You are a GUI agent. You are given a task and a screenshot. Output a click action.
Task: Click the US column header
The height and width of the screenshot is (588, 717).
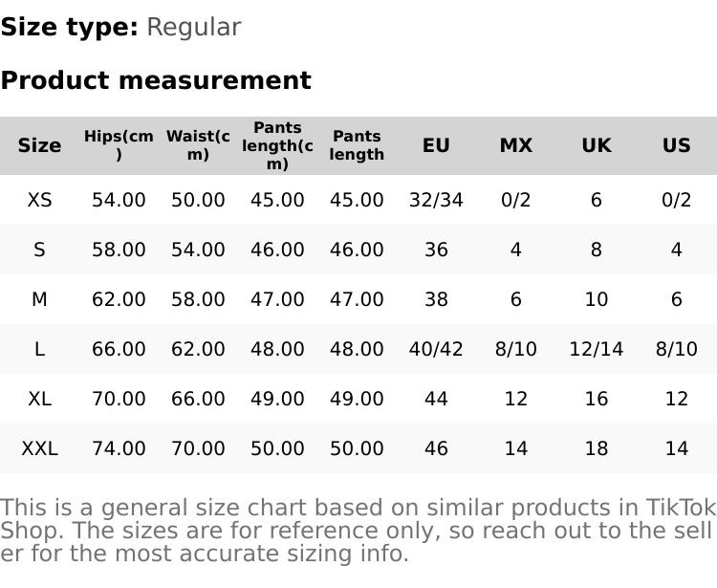[676, 145]
